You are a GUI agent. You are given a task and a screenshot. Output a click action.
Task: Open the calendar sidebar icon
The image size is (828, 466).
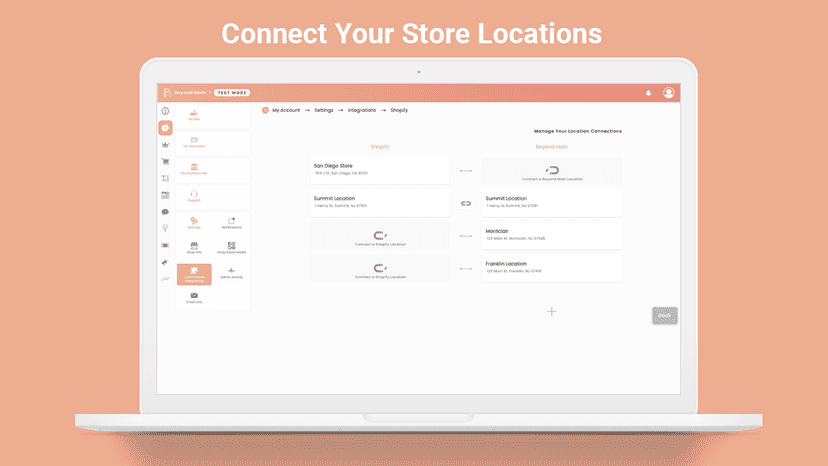coord(165,195)
